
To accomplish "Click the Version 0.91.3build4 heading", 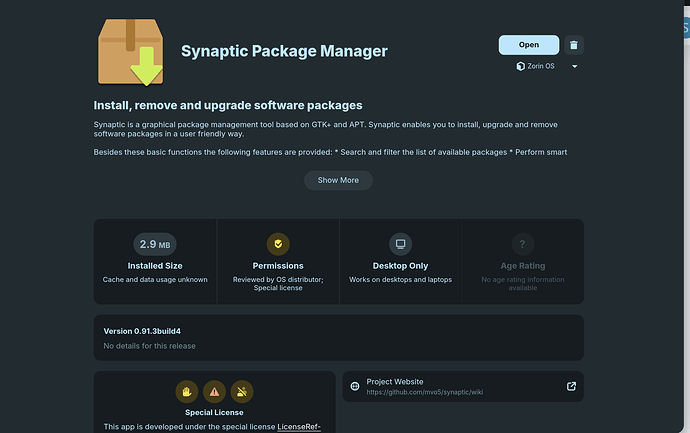I will 142,331.
